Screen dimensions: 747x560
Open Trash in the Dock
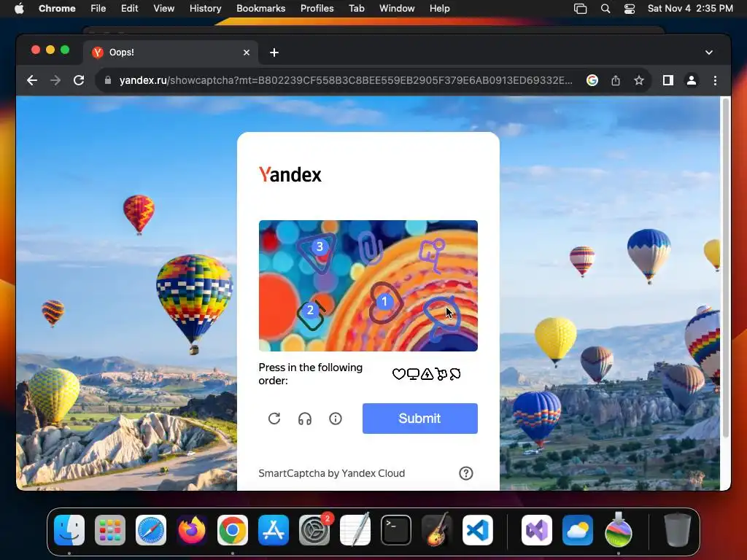pyautogui.click(x=678, y=530)
